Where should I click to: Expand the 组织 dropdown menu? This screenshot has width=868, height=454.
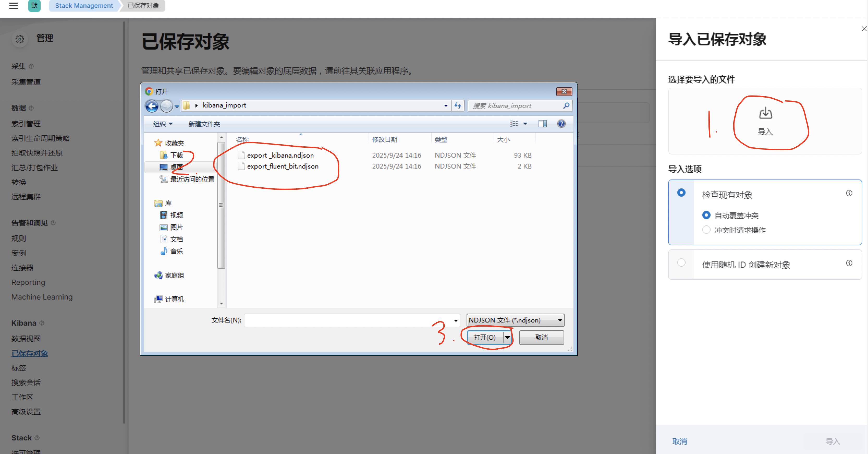[163, 124]
